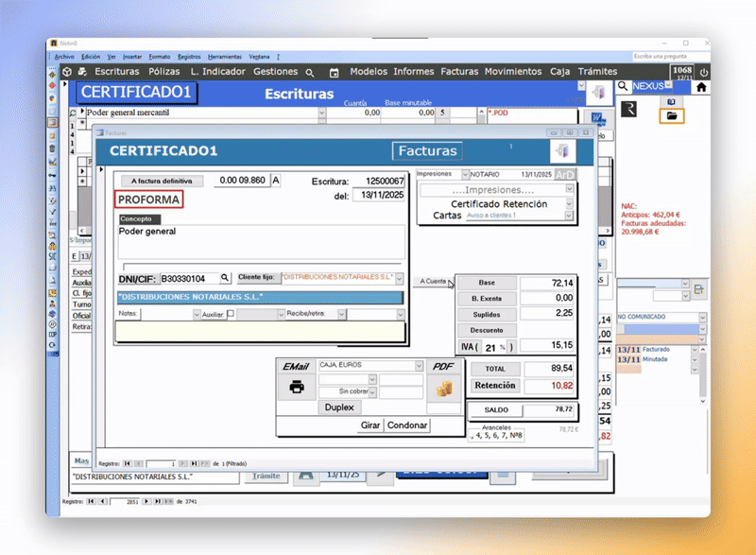Click the search magnifier after Gestiones
This screenshot has height=555, width=756.
click(309, 72)
